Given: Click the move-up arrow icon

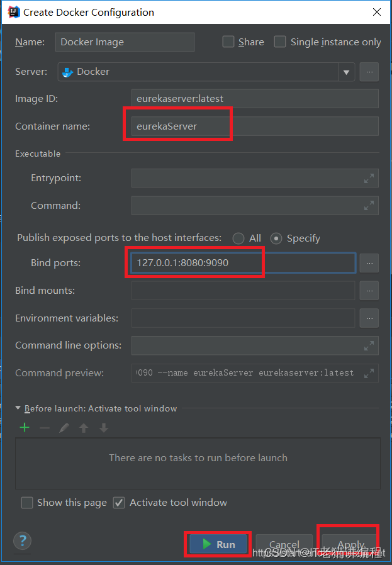Looking at the screenshot, I should (84, 428).
